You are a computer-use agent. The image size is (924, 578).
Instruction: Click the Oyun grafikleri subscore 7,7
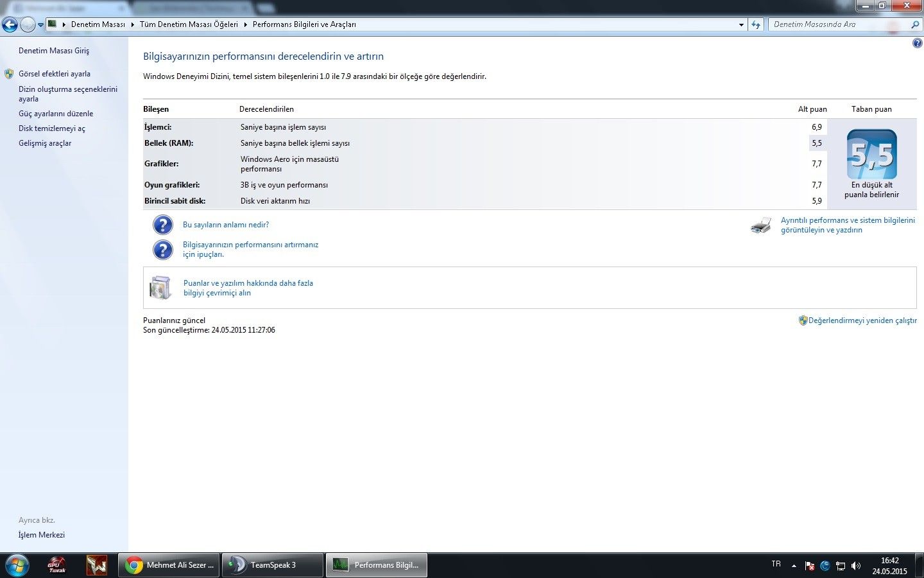tap(817, 185)
